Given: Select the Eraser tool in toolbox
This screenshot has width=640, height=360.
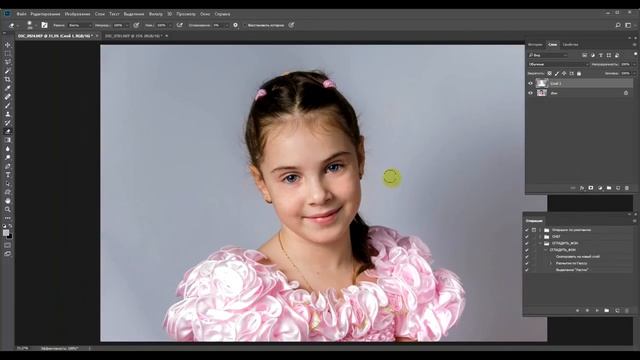Looking at the screenshot, I should click(x=7, y=131).
